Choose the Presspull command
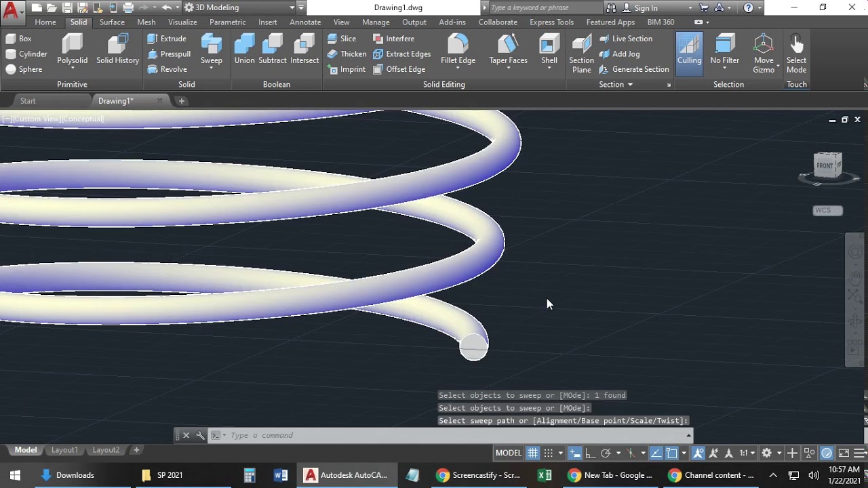This screenshot has width=868, height=488. tap(169, 54)
